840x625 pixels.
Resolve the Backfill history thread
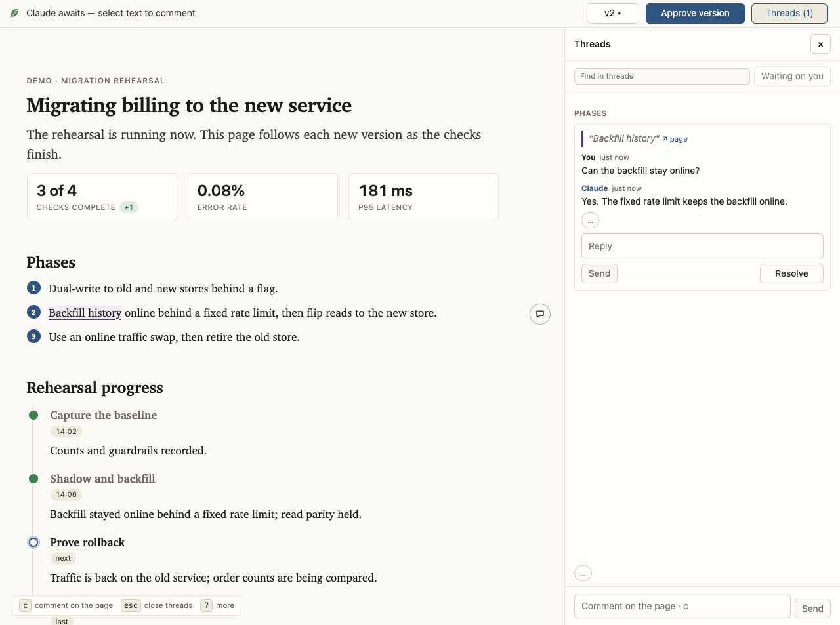coord(791,273)
